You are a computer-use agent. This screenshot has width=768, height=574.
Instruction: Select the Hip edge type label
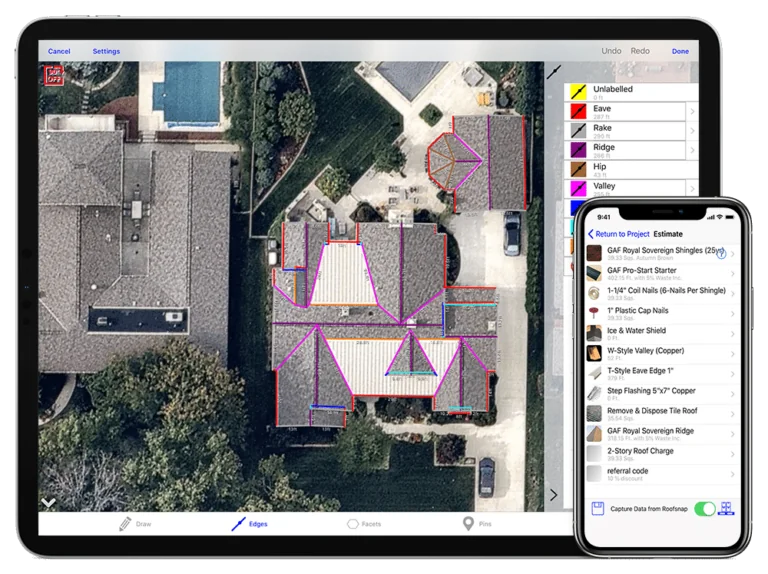(x=600, y=167)
